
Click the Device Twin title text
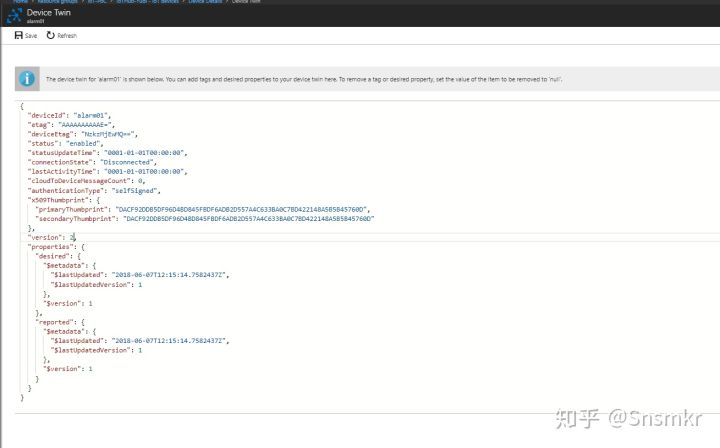click(x=49, y=12)
